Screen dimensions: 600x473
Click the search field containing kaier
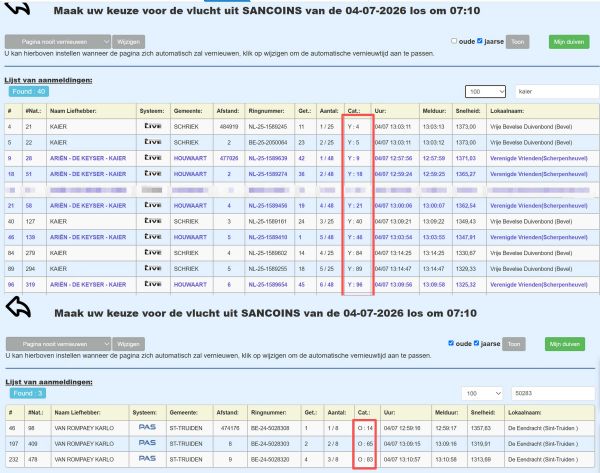(x=557, y=91)
